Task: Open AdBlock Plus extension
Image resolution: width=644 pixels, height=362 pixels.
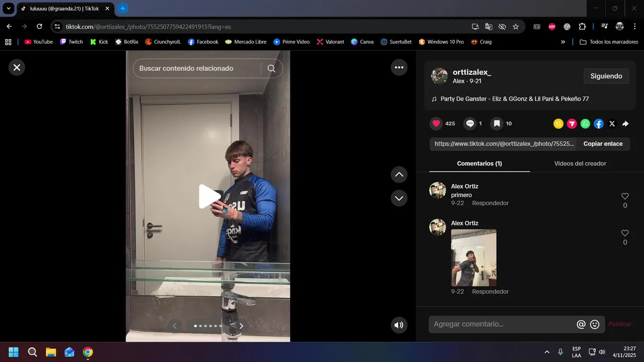Action: pyautogui.click(x=552, y=27)
